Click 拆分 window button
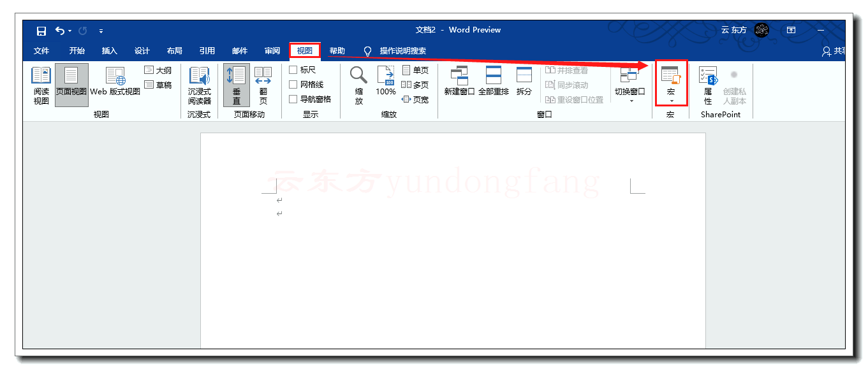This screenshot has width=868, height=369. point(524,82)
